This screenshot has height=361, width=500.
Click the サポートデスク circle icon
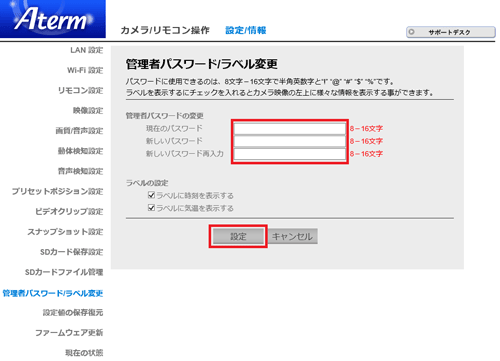[x=412, y=32]
